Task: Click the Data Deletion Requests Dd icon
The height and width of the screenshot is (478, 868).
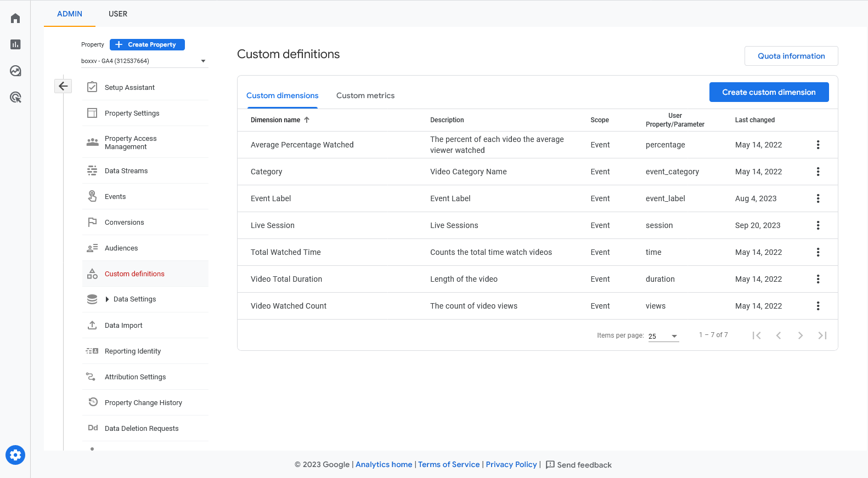Action: coord(93,428)
